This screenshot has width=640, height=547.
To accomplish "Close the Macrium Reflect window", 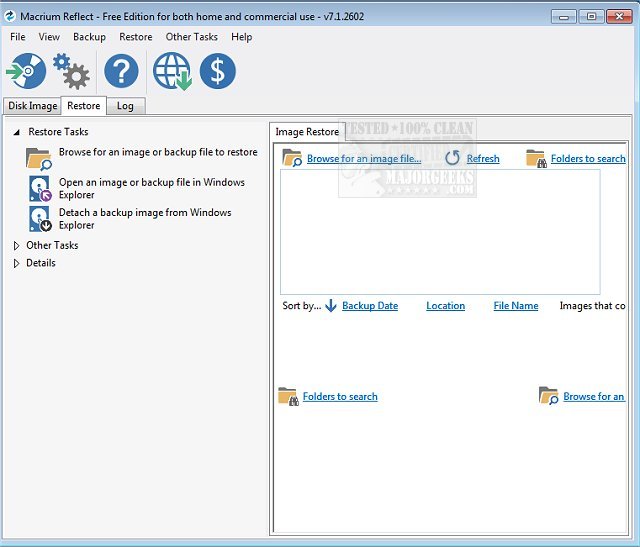I will (619, 17).
